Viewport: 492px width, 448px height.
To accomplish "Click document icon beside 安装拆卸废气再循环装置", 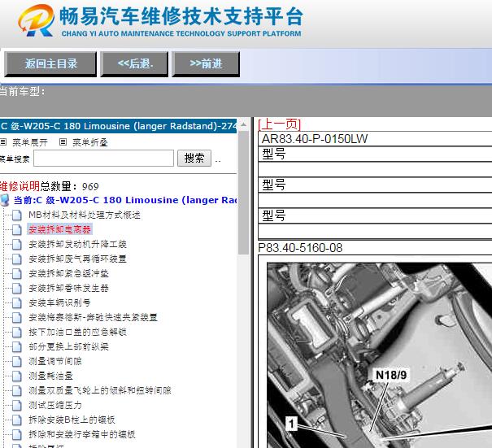I will coord(16,259).
